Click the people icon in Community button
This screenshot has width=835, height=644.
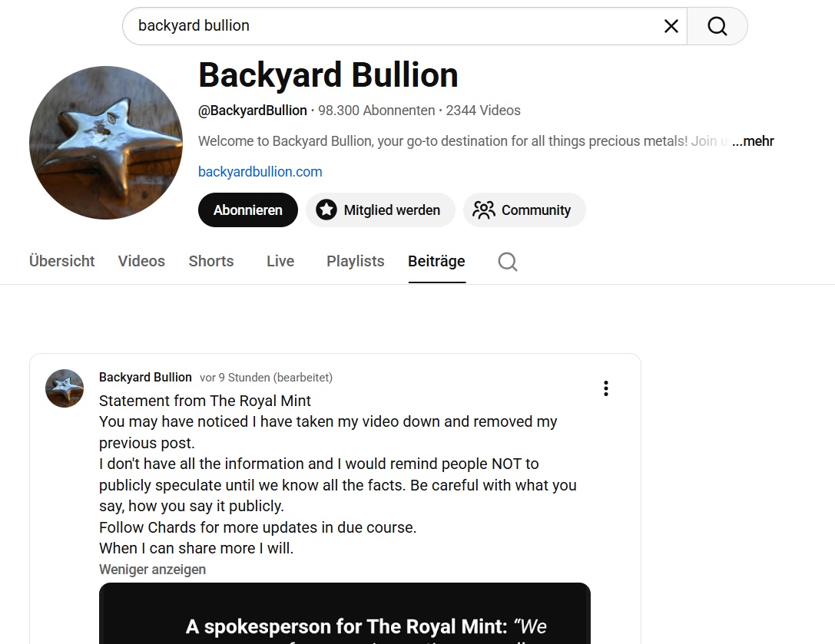click(x=483, y=210)
